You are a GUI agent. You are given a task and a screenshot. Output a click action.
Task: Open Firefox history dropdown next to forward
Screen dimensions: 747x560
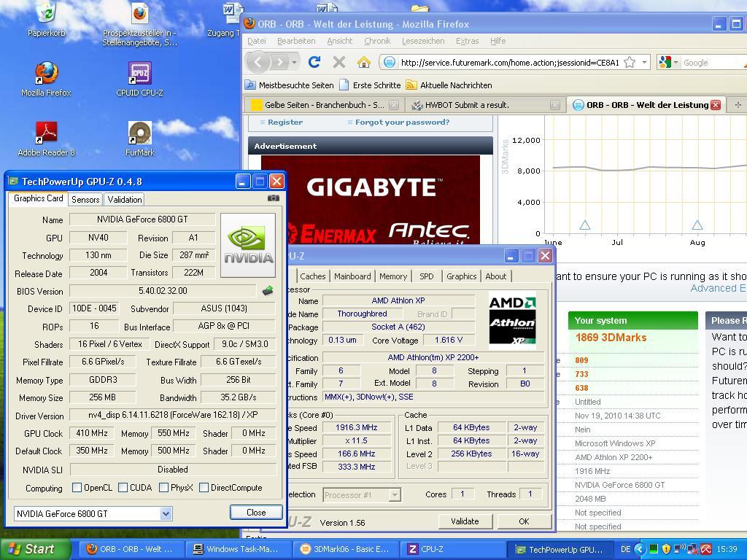pyautogui.click(x=295, y=63)
